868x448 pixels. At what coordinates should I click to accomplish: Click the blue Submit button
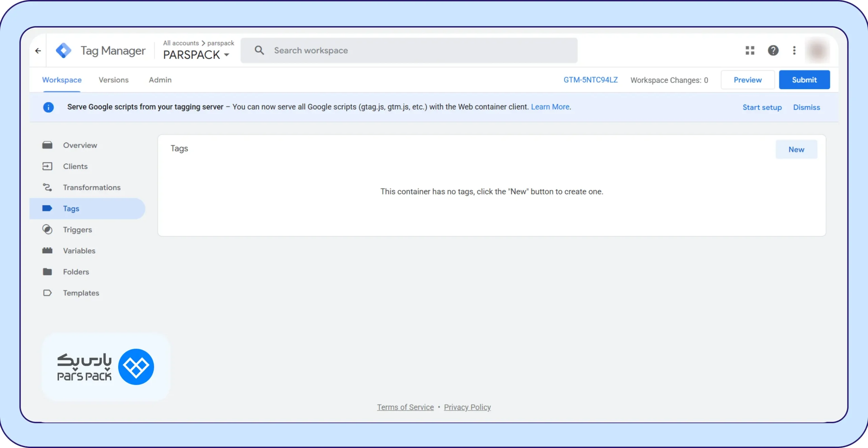[804, 80]
